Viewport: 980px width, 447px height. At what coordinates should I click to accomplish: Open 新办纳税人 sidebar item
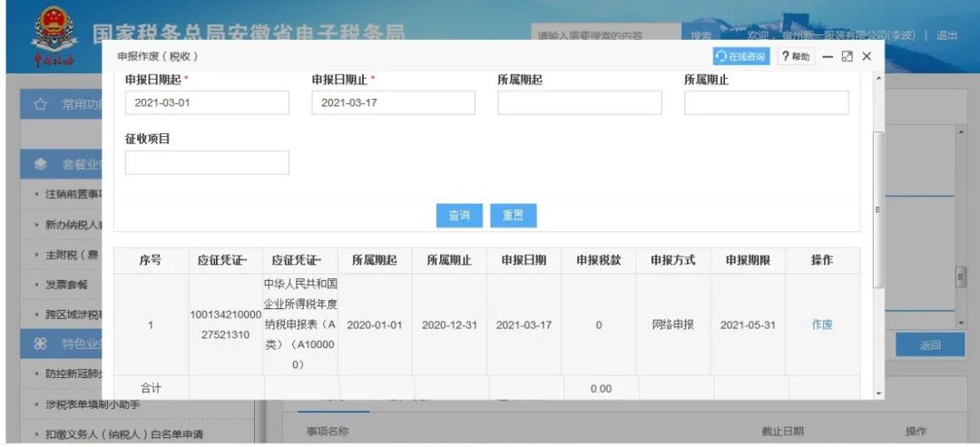73,225
